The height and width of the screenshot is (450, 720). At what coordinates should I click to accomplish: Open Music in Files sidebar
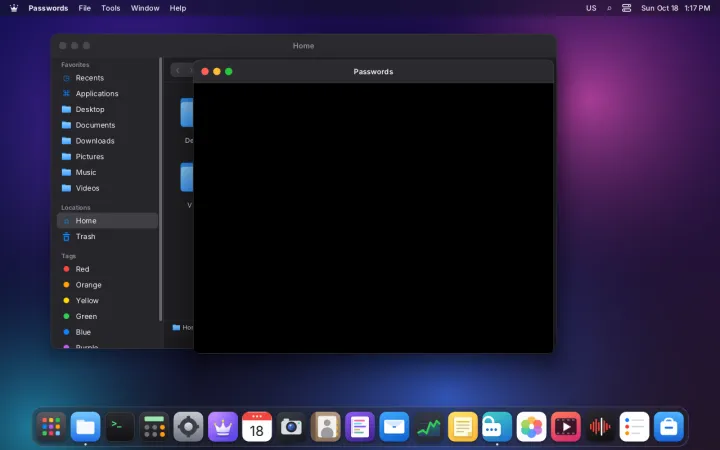107,172
